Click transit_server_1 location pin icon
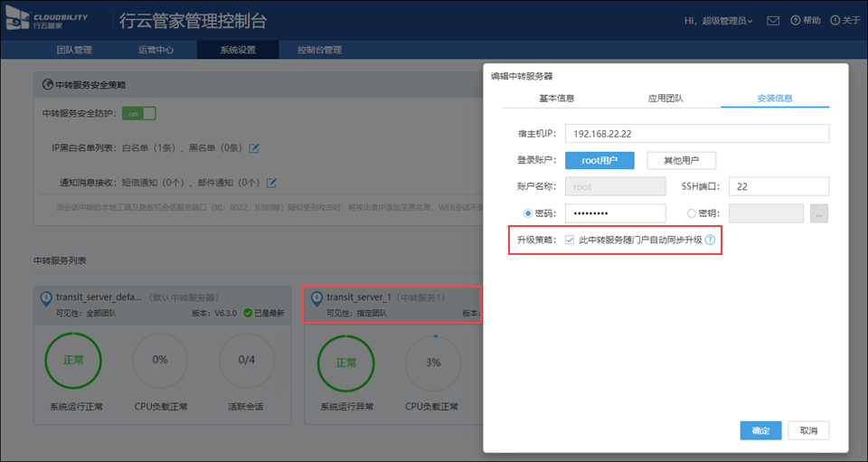Screen dimensions: 868x462 (316, 297)
